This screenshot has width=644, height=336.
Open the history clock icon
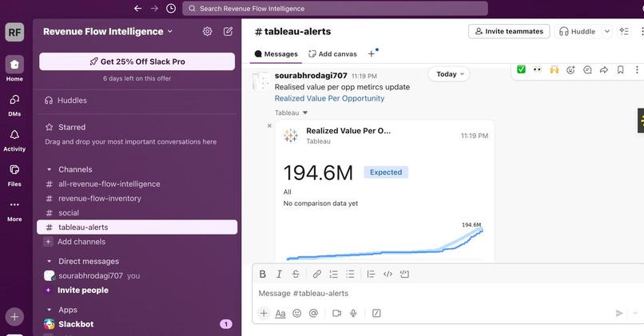[x=171, y=8]
